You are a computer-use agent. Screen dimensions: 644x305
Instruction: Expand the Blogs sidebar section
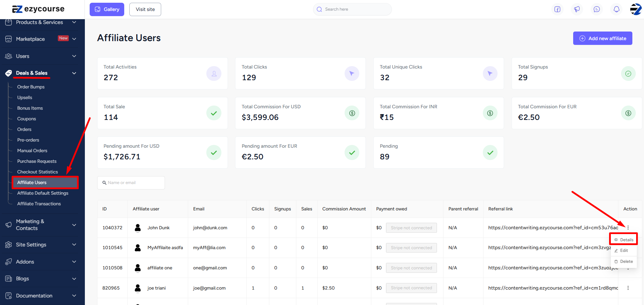(74, 279)
